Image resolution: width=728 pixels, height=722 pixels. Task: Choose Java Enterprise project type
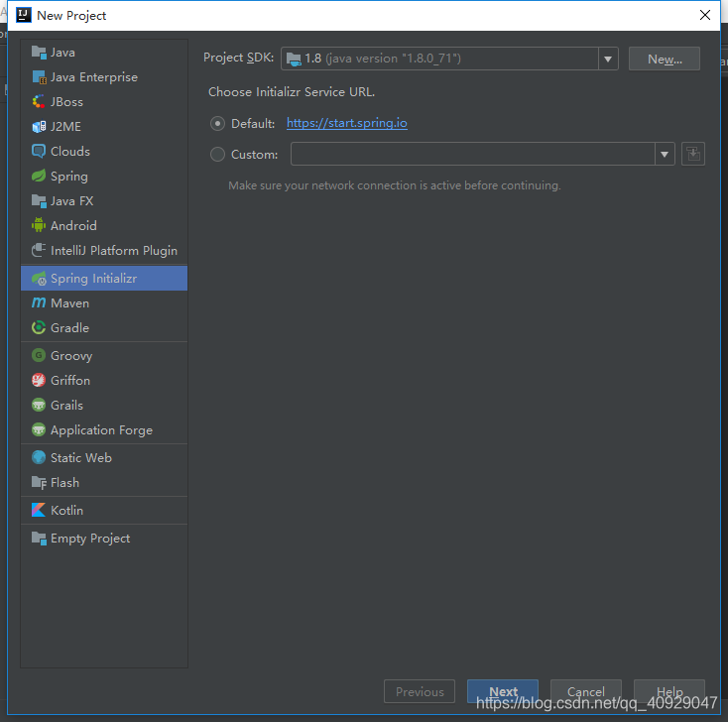pos(94,77)
